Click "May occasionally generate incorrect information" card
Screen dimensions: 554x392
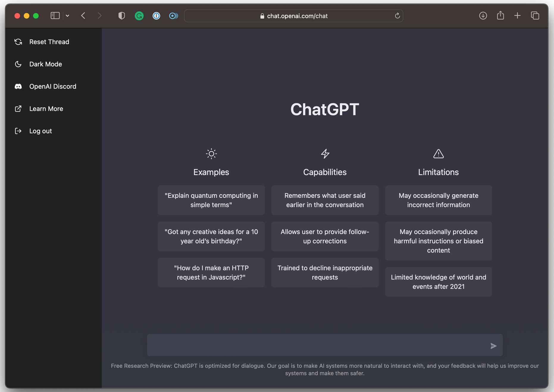click(439, 200)
